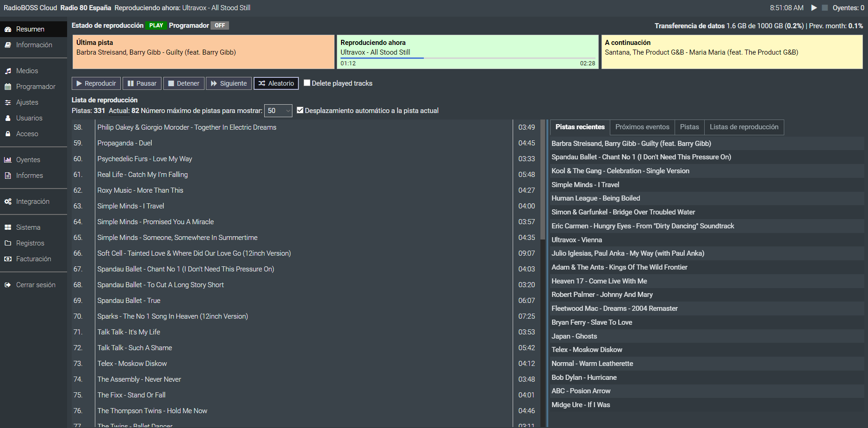Viewport: 868px width, 428px height.
Task: Open Facturación money icon
Action: click(x=8, y=259)
